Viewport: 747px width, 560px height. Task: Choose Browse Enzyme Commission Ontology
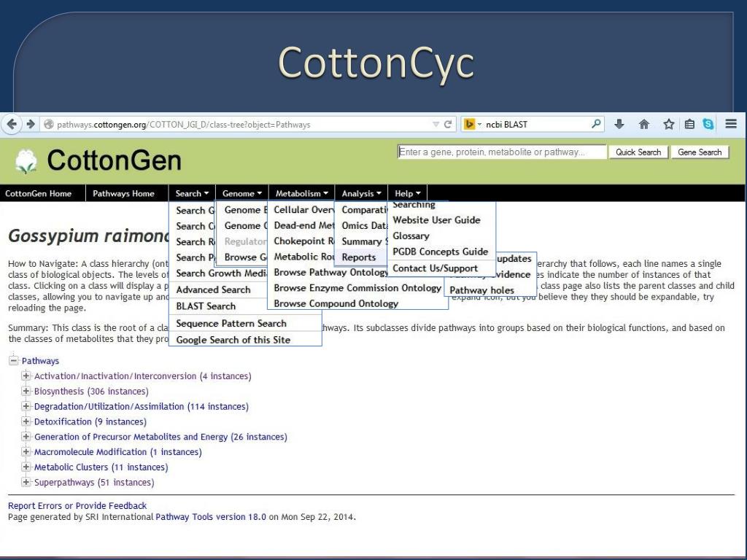[x=357, y=287]
